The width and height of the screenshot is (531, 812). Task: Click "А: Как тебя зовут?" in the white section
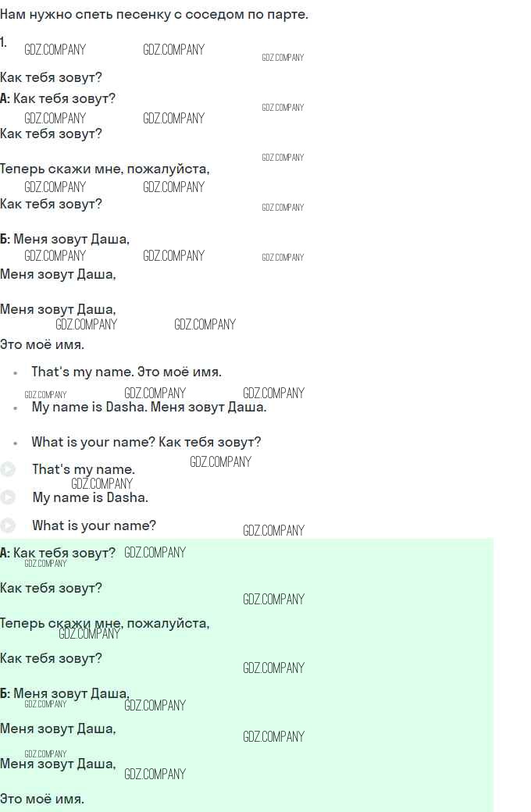(58, 98)
